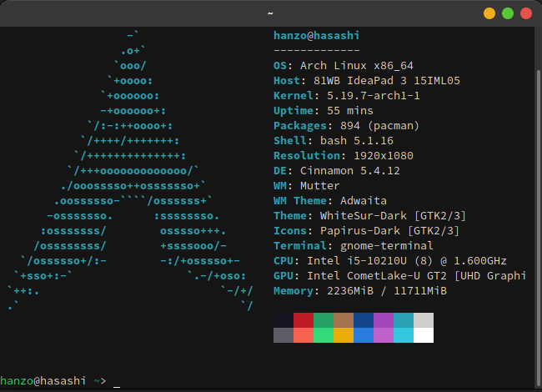Screen dimensions: 542x392
Task: Click the pure white color block
Action: pos(424,335)
